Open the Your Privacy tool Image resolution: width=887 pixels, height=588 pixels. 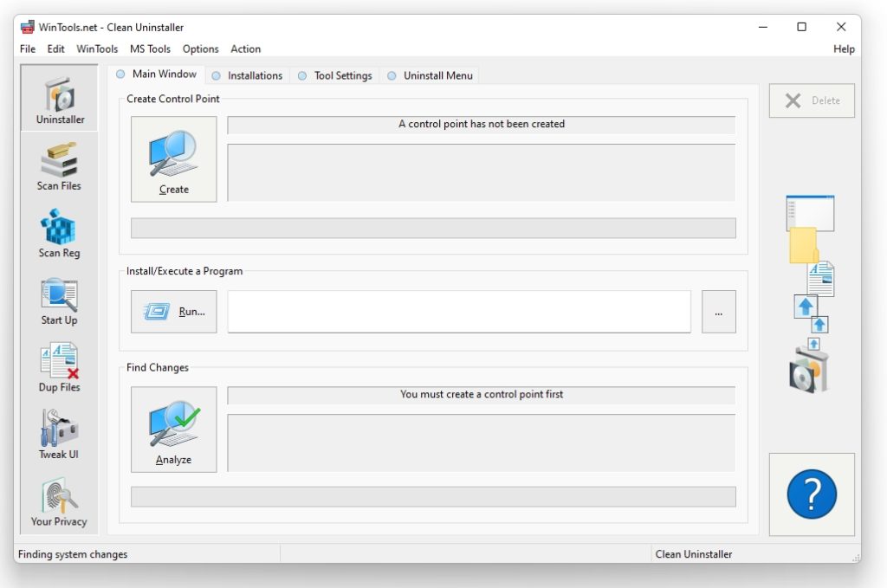(x=60, y=502)
